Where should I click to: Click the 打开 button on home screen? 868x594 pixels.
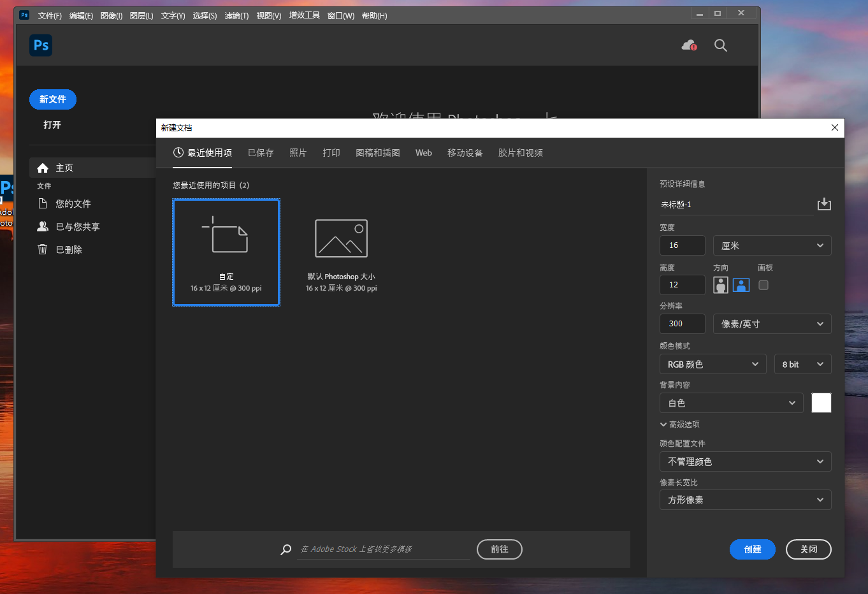(52, 125)
